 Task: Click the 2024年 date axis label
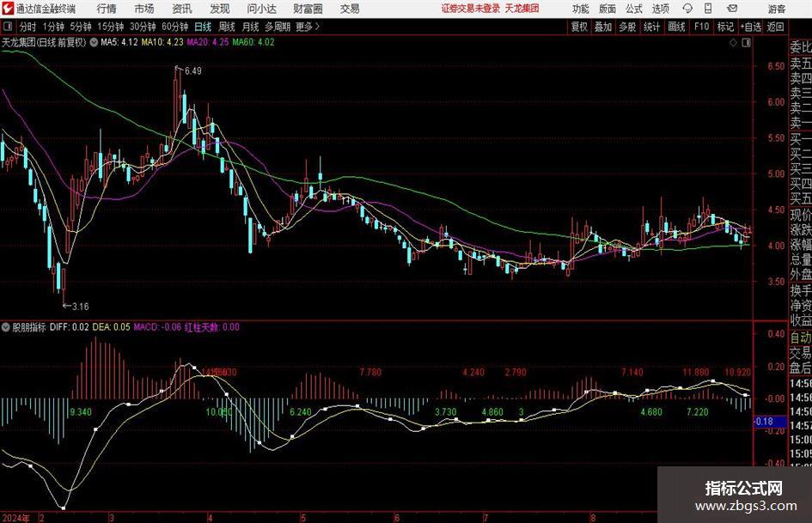tap(15, 518)
